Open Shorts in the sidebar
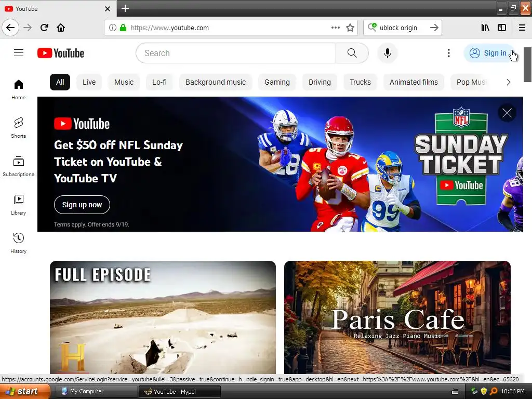Screen dimensions: 532x399 (18, 128)
